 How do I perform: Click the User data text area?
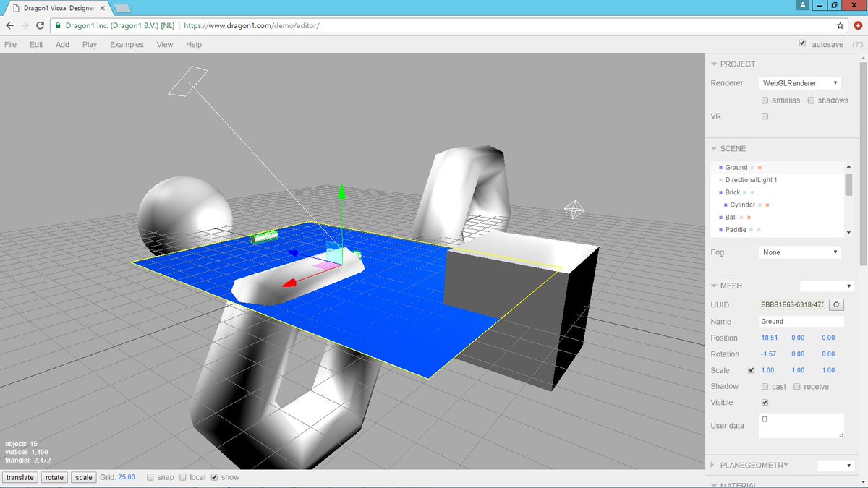(x=801, y=425)
